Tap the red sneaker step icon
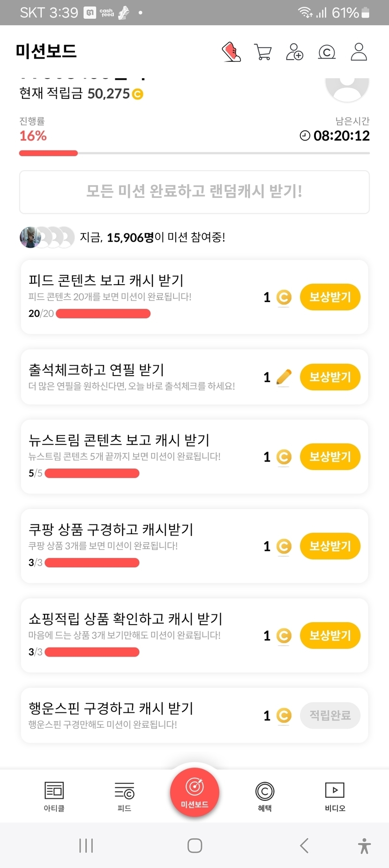389x868 pixels. click(x=231, y=52)
